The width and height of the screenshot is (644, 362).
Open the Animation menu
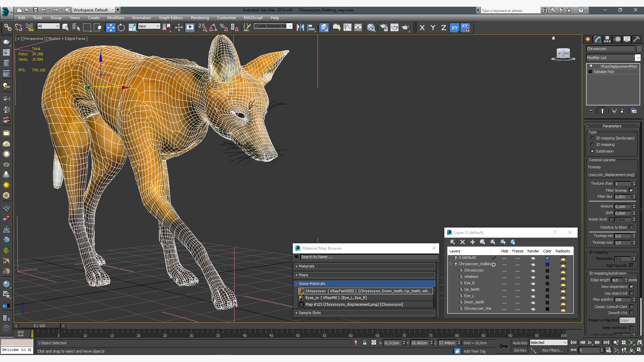tap(141, 18)
